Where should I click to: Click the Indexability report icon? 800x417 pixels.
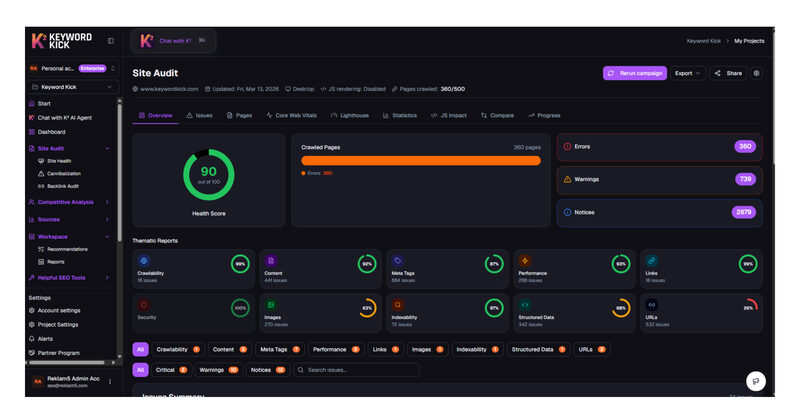(397, 305)
